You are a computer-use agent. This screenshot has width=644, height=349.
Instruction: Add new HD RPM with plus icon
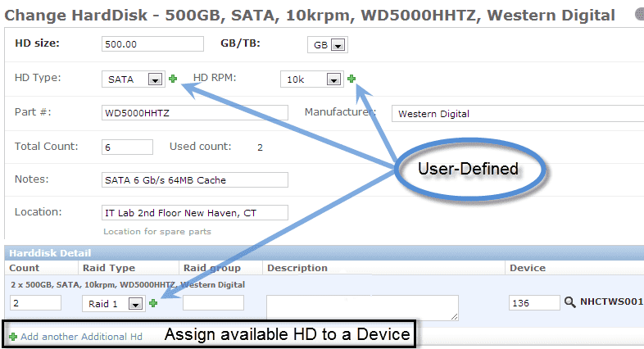(351, 79)
